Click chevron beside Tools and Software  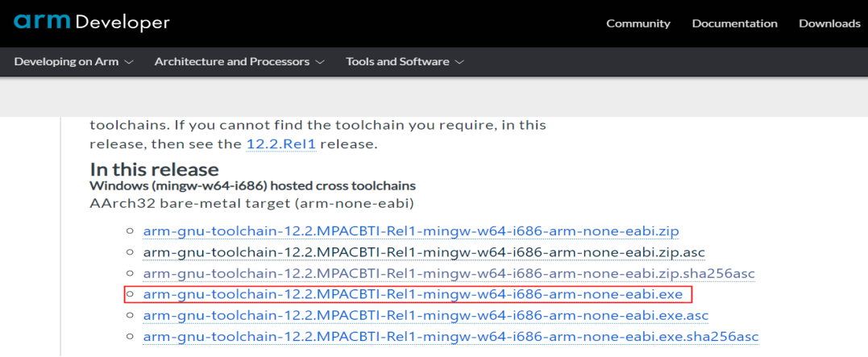[459, 62]
